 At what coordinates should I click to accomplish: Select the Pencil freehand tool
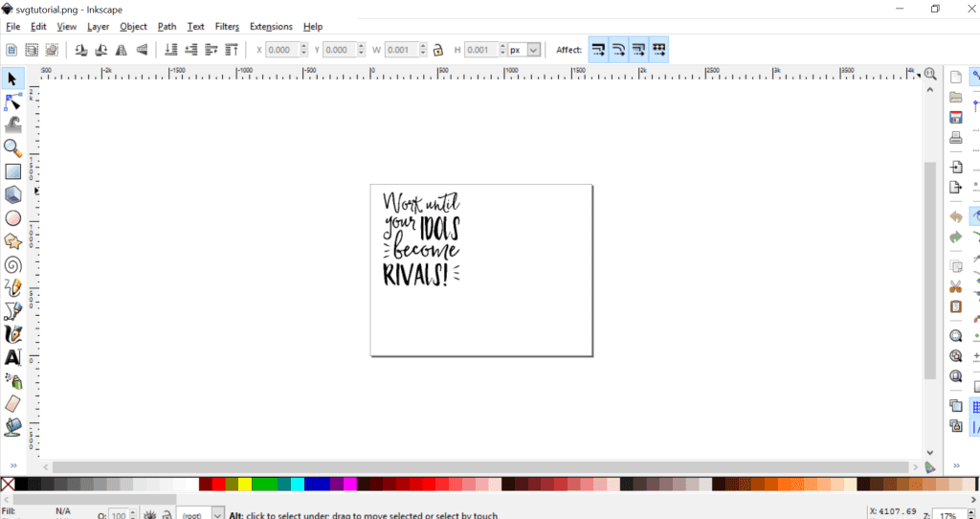[12, 287]
